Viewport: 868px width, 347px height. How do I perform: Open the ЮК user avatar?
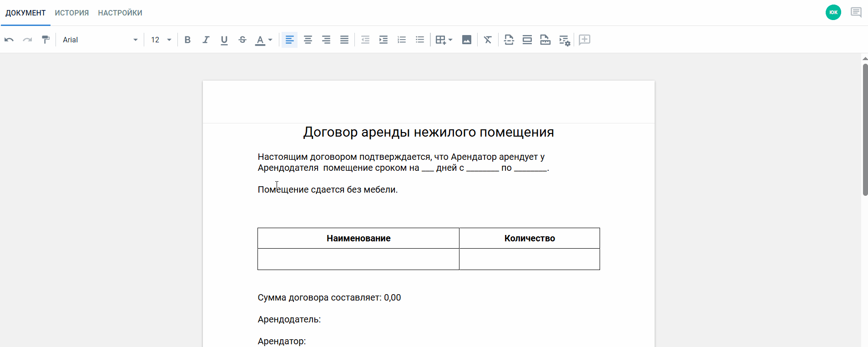(x=833, y=12)
